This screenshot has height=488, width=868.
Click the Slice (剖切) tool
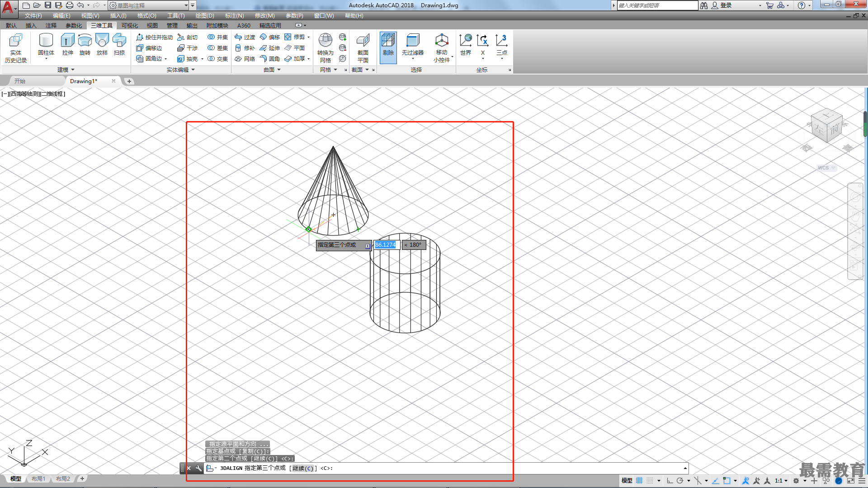click(188, 37)
